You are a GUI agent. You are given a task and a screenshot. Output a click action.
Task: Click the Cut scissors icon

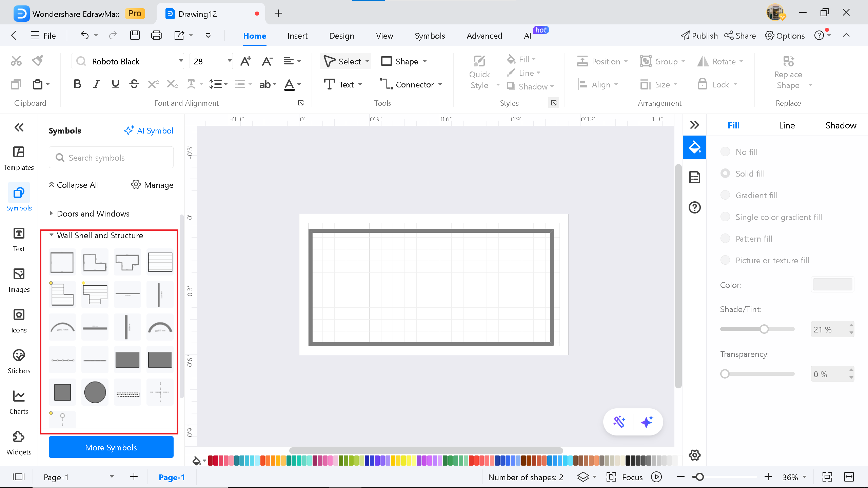tap(16, 61)
